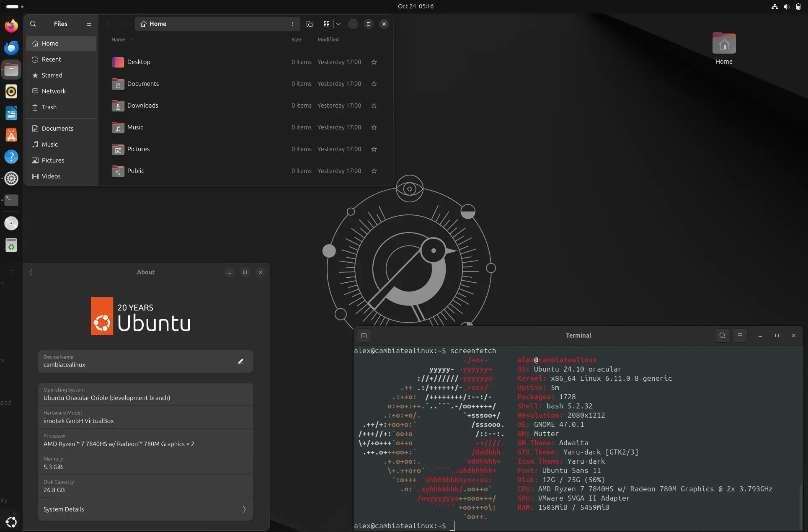This screenshot has width=808, height=532.
Task: Open Settings from the dock
Action: 11,178
